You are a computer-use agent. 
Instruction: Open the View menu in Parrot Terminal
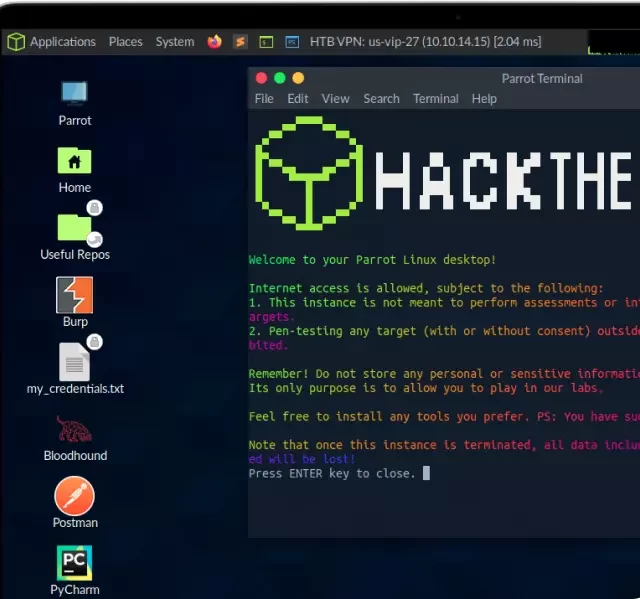(x=335, y=99)
